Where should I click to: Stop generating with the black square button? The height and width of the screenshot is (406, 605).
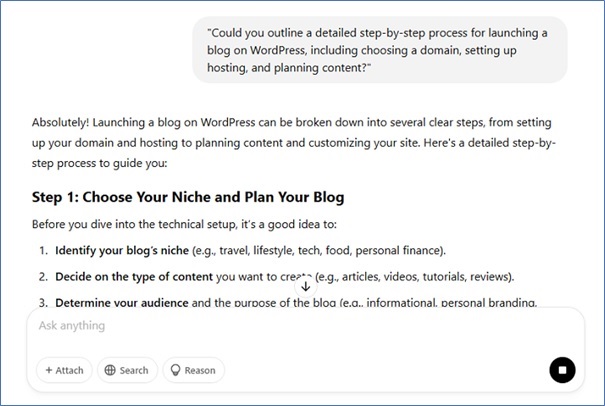click(x=562, y=370)
